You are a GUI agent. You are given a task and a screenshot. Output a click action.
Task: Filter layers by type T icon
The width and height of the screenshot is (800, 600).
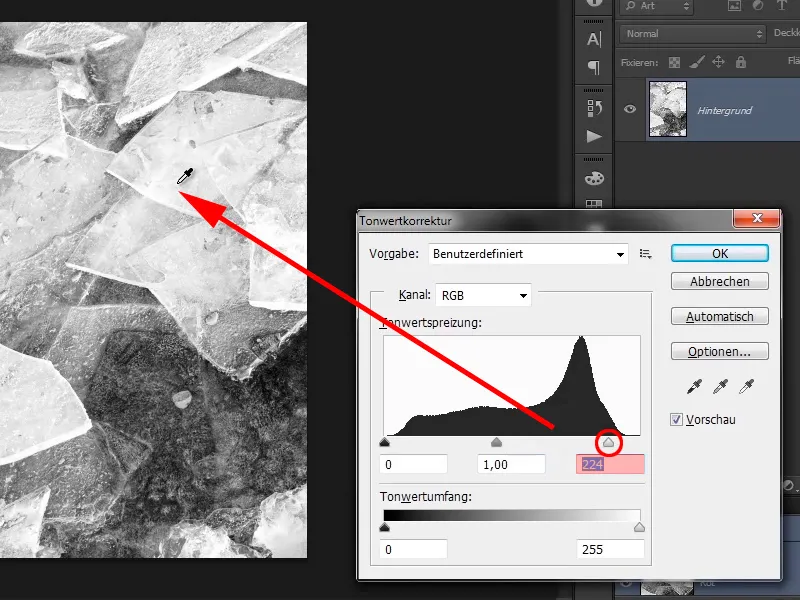(x=781, y=6)
